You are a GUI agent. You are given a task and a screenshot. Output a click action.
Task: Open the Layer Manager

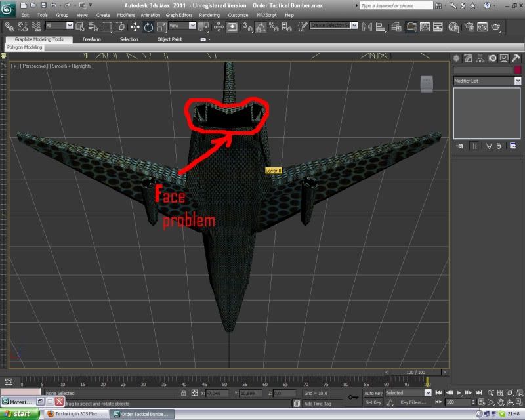point(396,27)
